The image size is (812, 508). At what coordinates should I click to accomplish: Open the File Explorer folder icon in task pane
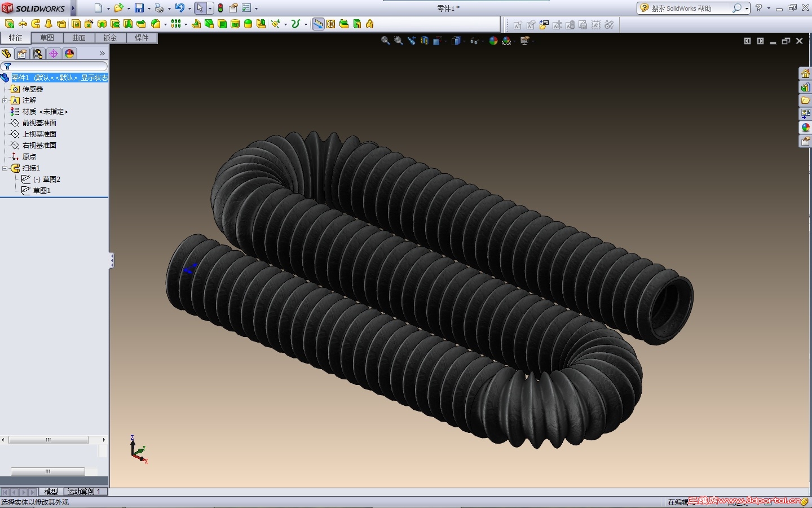[x=805, y=100]
